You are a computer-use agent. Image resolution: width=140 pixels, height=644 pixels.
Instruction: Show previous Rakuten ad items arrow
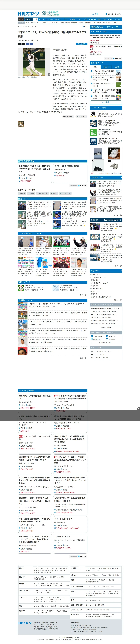pos(101,173)
